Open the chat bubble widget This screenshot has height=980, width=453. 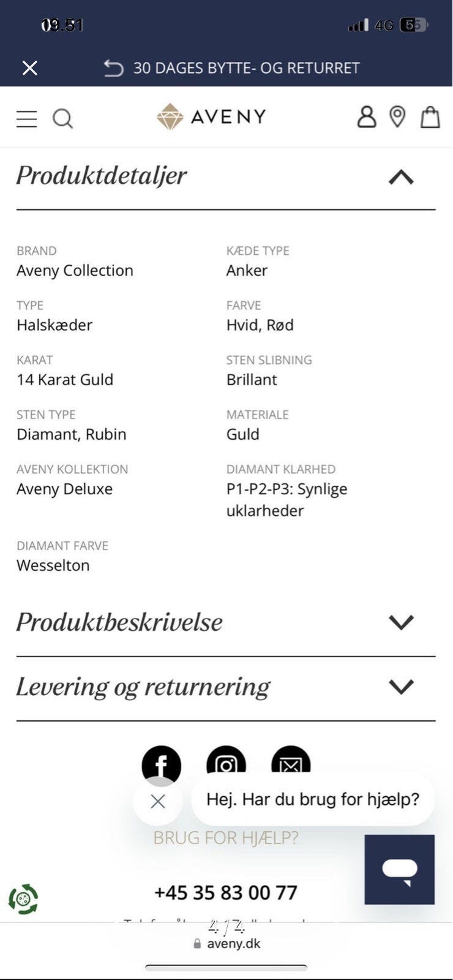(399, 869)
